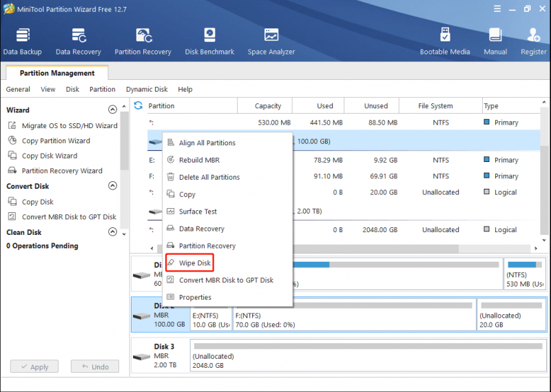
Task: Click the Undo button
Action: [95, 367]
